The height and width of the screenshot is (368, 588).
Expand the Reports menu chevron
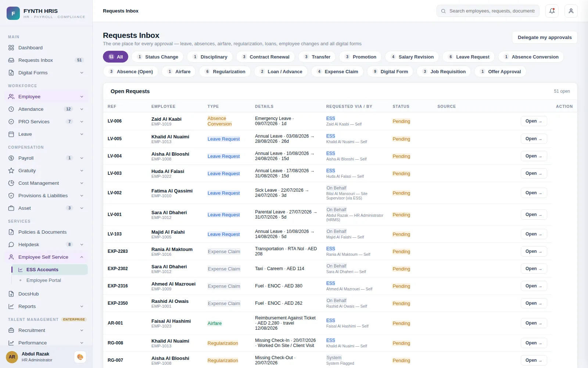[82, 307]
